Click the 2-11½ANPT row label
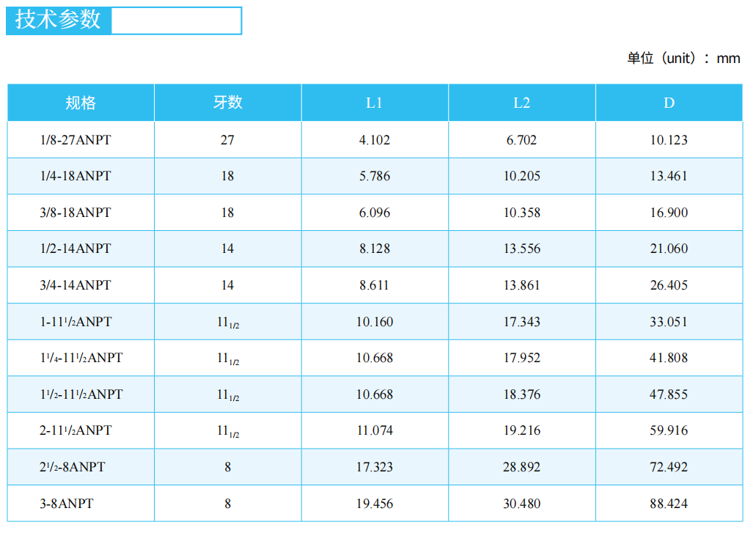The image size is (756, 533). [76, 430]
